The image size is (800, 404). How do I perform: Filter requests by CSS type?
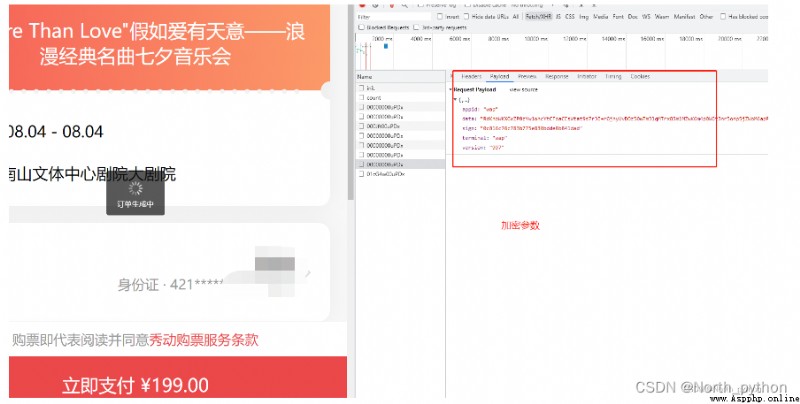click(x=570, y=17)
